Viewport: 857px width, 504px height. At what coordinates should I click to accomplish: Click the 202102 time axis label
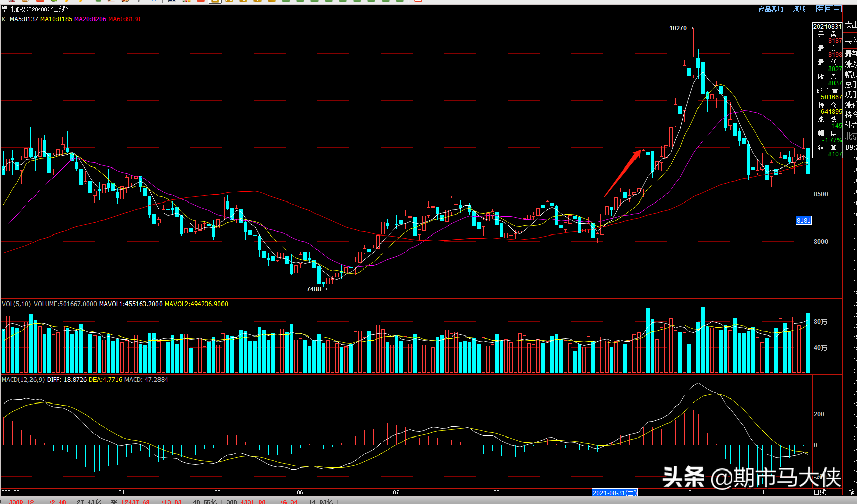[11, 493]
